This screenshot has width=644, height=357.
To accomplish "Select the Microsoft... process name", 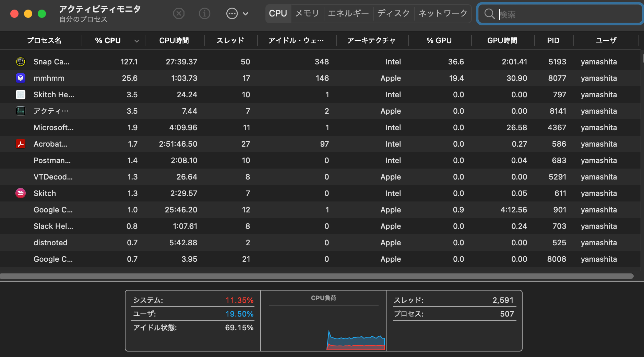I will click(53, 127).
